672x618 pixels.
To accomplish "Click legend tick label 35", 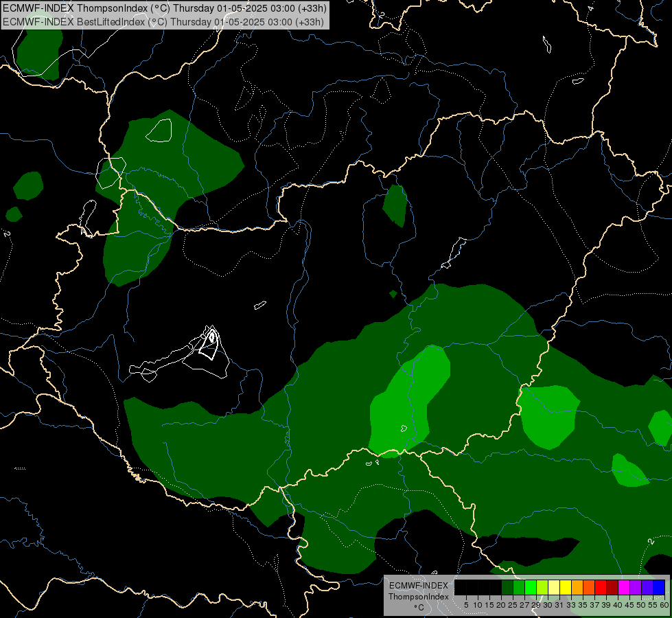I will pyautogui.click(x=583, y=605).
